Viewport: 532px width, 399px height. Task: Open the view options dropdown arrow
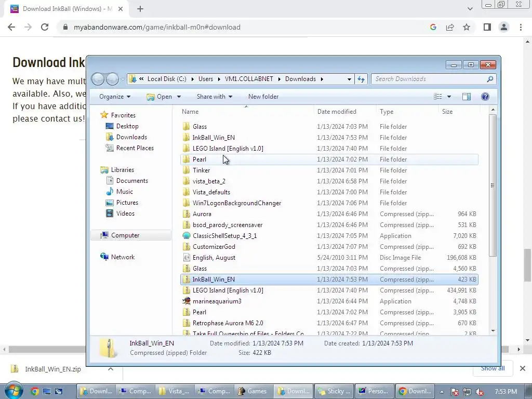449,97
